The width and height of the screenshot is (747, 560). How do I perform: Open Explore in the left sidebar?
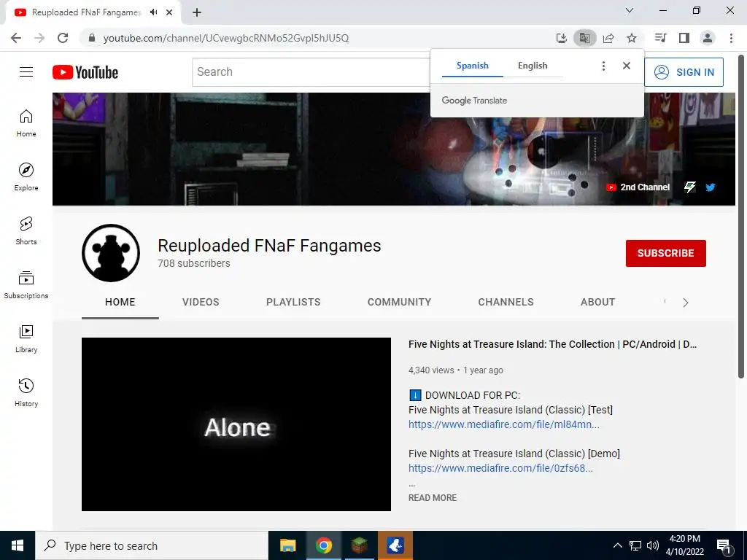point(26,177)
